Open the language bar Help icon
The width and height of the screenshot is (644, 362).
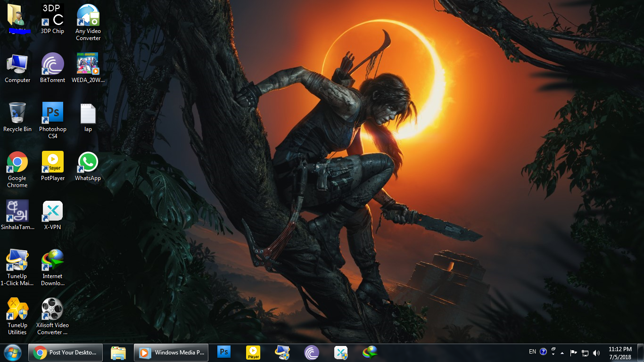coord(543,352)
